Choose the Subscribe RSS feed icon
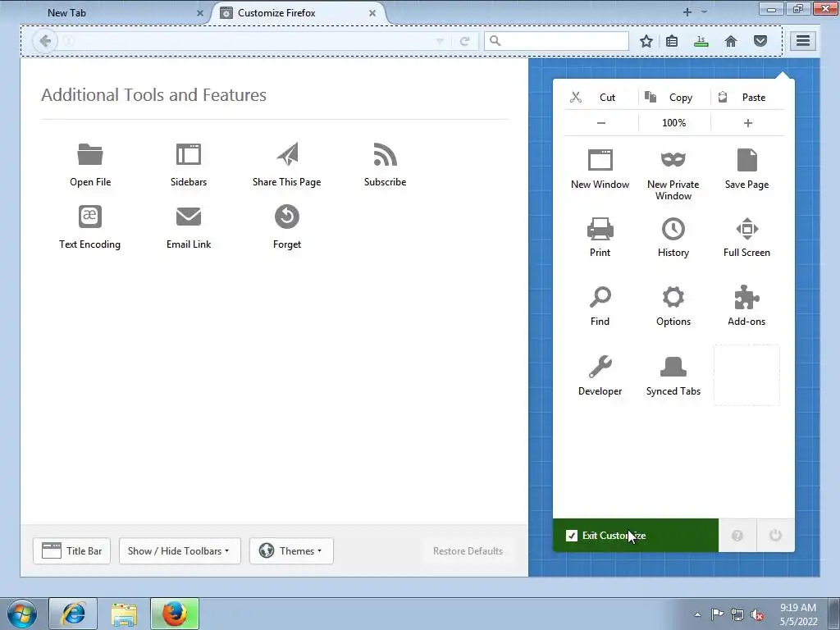Image resolution: width=840 pixels, height=630 pixels. (386, 154)
